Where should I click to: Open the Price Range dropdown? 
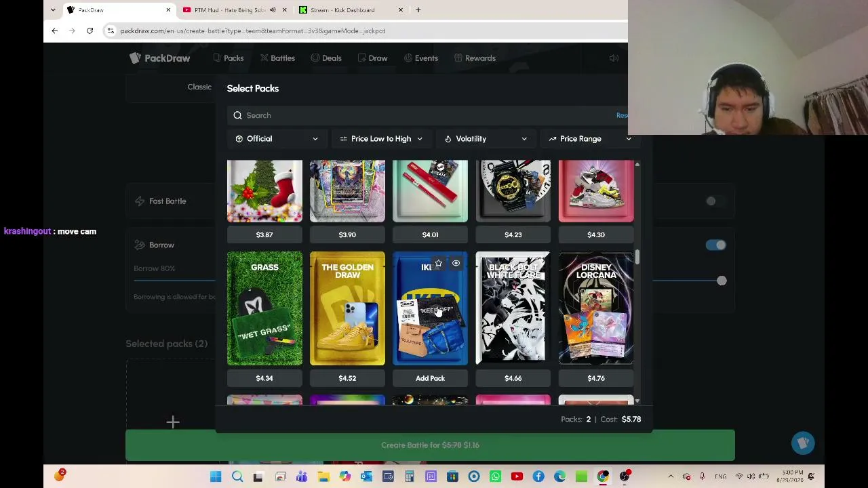(x=590, y=139)
